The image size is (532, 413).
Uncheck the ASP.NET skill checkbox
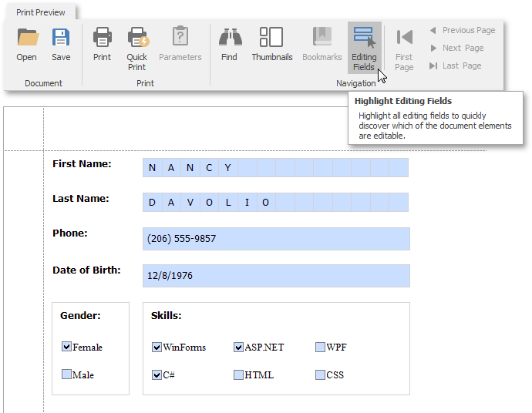pyautogui.click(x=238, y=347)
